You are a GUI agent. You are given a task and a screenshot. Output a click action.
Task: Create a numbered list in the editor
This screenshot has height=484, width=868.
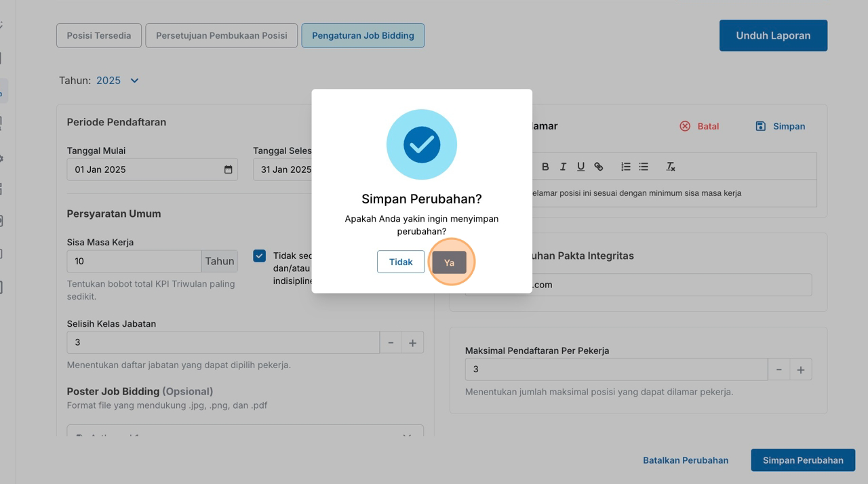tap(626, 167)
